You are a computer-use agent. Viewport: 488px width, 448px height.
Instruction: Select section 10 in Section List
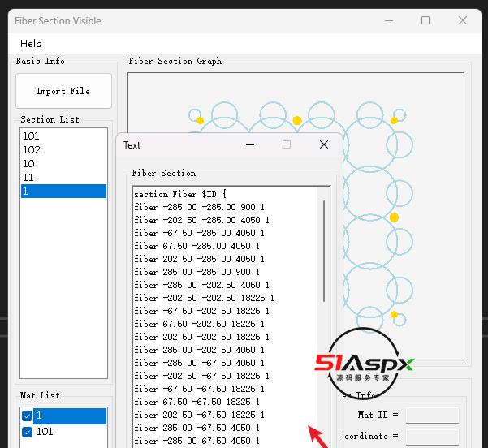63,164
